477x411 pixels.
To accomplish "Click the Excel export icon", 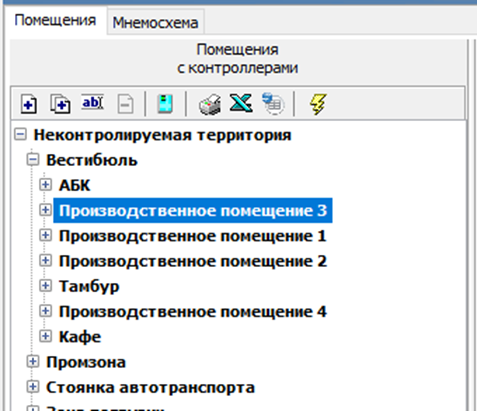I will click(x=241, y=103).
